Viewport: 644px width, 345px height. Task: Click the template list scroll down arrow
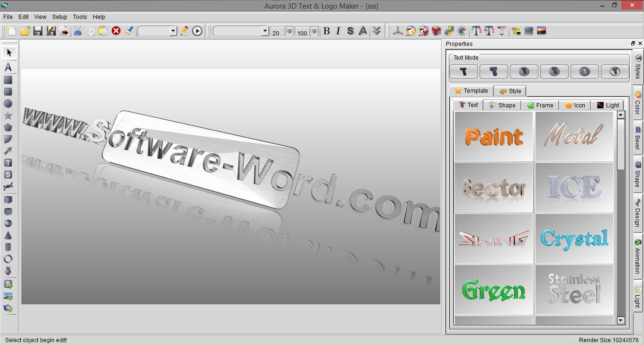point(621,320)
